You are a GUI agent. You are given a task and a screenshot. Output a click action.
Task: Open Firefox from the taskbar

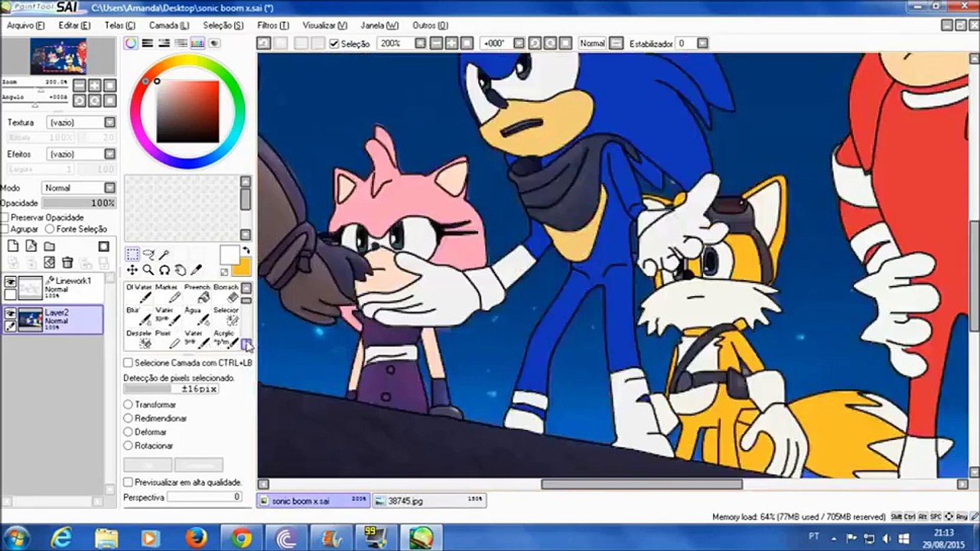click(196, 538)
